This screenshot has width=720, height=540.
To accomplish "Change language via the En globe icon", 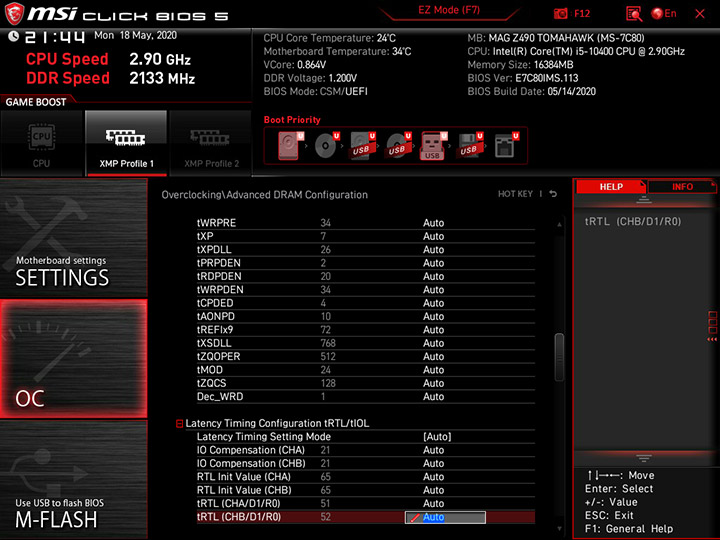I will tap(664, 14).
